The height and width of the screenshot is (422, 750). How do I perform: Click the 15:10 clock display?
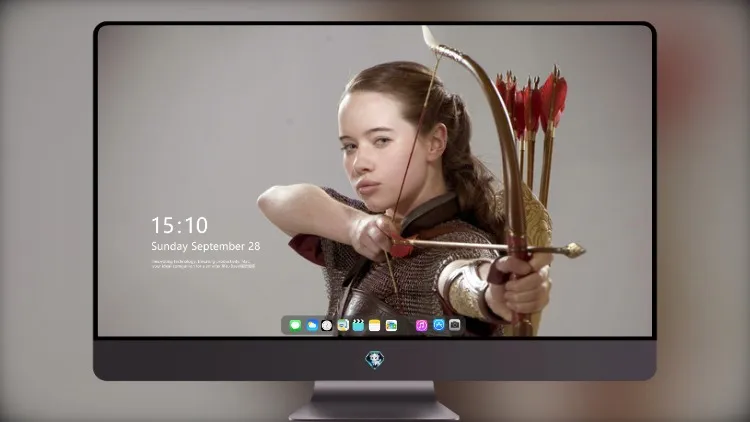tap(179, 225)
